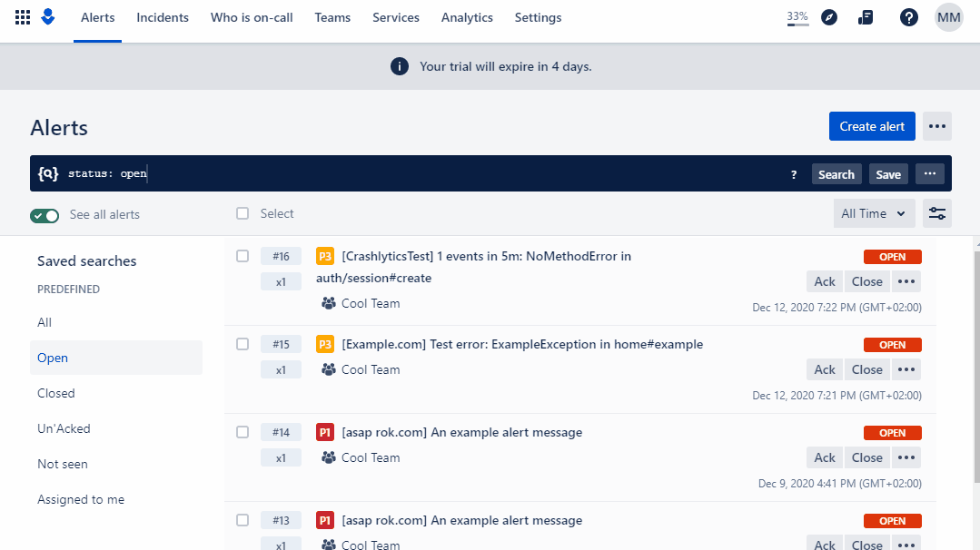Open the Analytics tab

click(x=467, y=17)
